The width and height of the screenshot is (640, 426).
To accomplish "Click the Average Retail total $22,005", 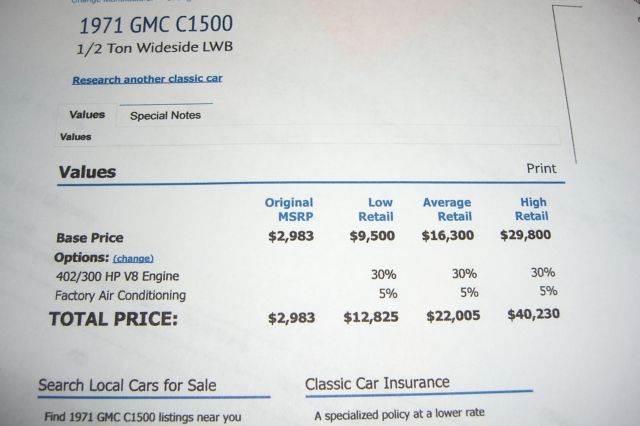I will 453,316.
